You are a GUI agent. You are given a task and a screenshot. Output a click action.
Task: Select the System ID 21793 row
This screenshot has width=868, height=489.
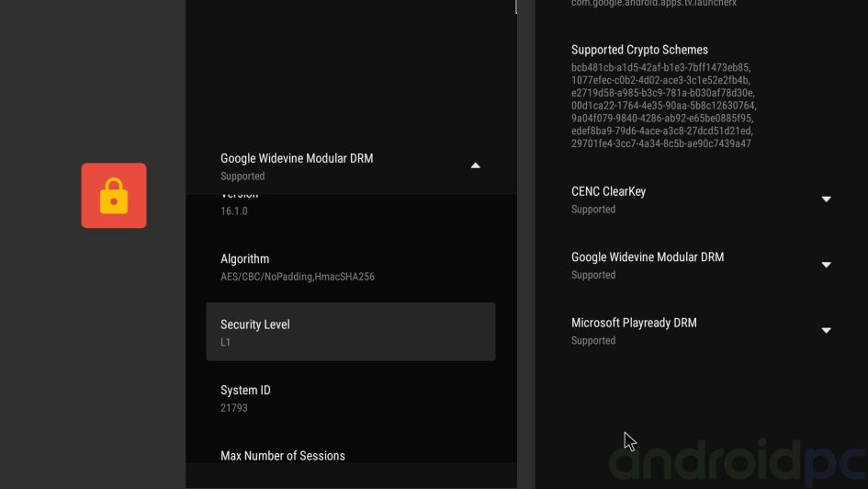coord(350,398)
